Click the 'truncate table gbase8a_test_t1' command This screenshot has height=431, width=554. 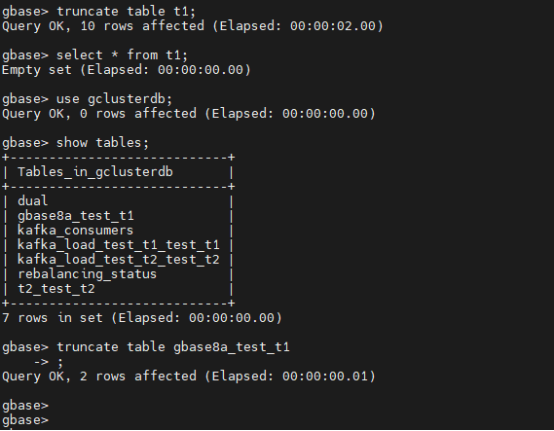[x=173, y=347]
